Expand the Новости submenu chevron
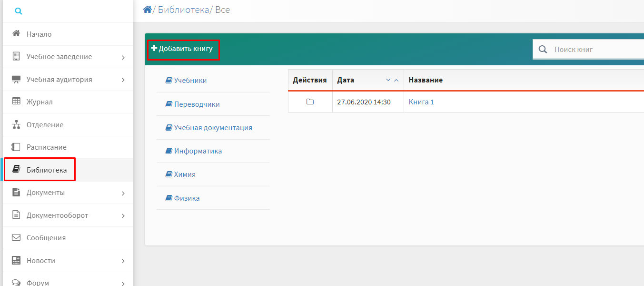 [123, 261]
